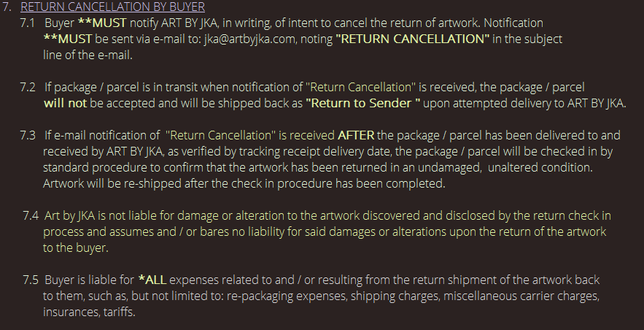644x330 pixels.
Task: Click the bold "RETURN CANCELLATION" subject text
Action: 413,39
